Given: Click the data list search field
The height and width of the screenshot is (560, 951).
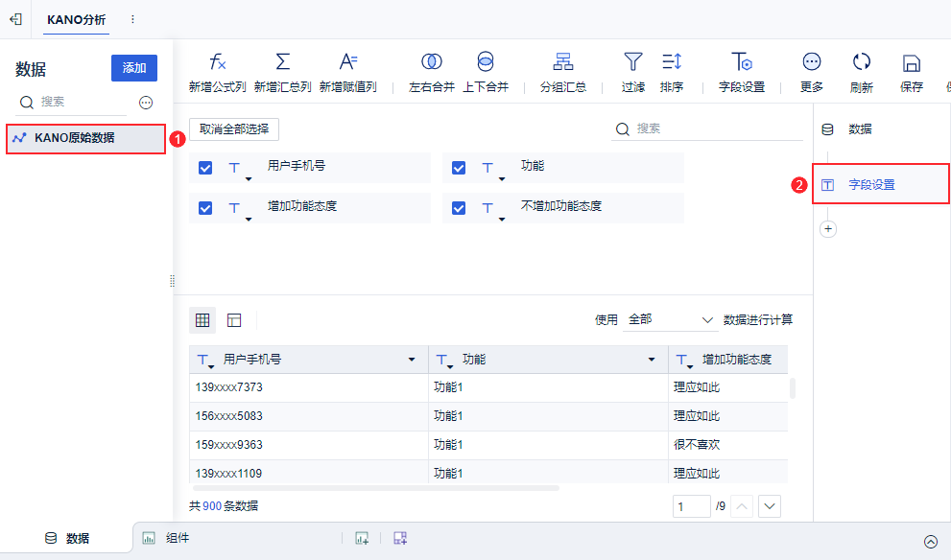Looking at the screenshot, I should pyautogui.click(x=72, y=102).
